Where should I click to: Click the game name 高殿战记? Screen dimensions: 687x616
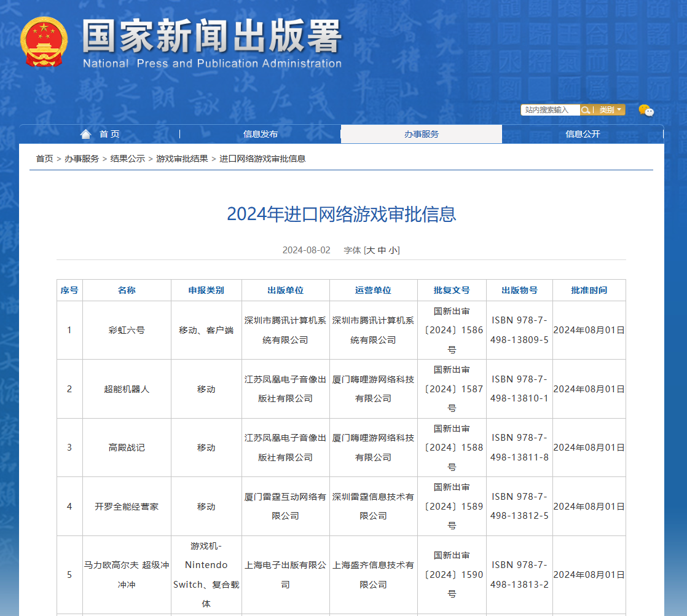point(127,448)
